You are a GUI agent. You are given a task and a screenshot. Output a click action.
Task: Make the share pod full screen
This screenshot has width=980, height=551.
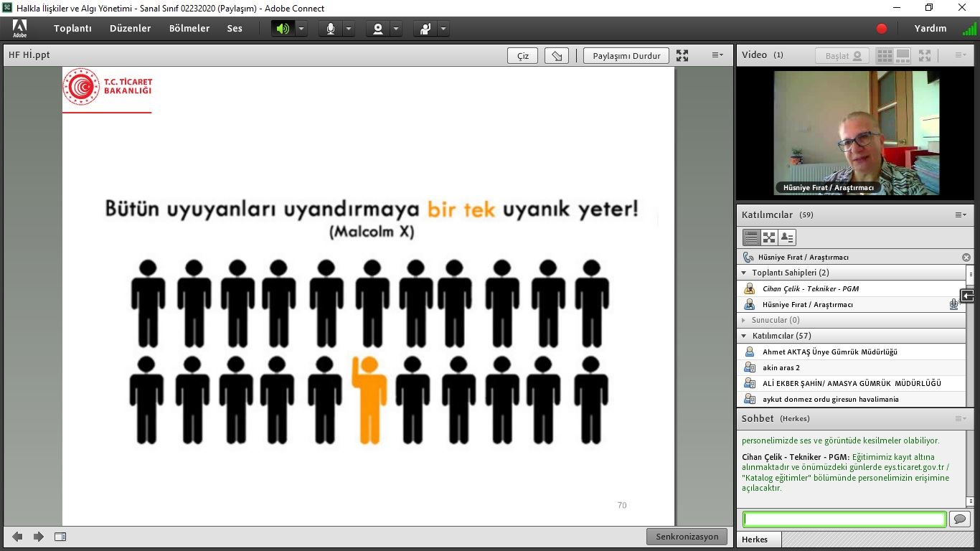(682, 56)
